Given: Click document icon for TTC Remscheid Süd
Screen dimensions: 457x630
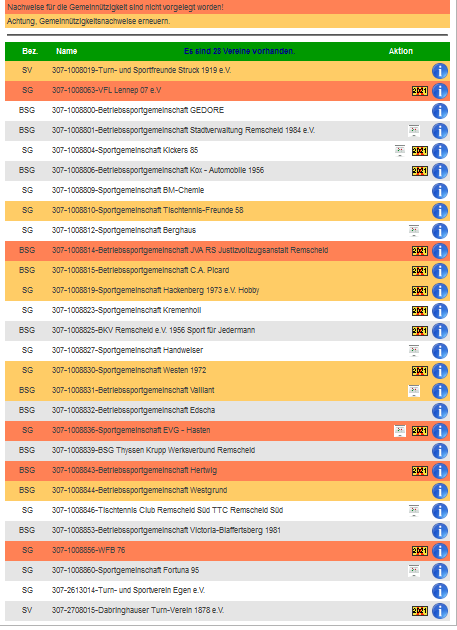Looking at the screenshot, I should click(x=414, y=511).
